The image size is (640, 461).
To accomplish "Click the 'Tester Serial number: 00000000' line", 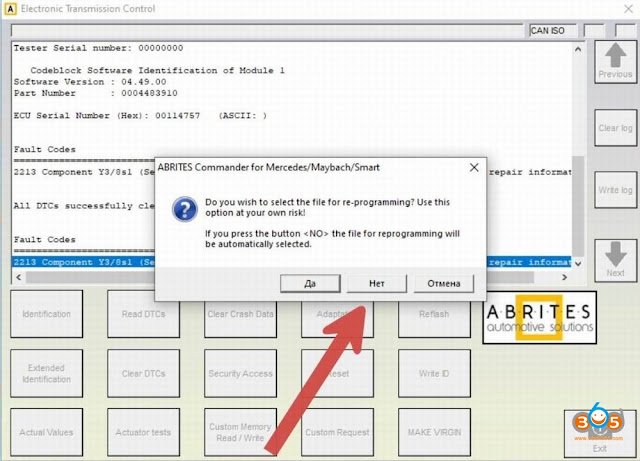I will click(98, 48).
